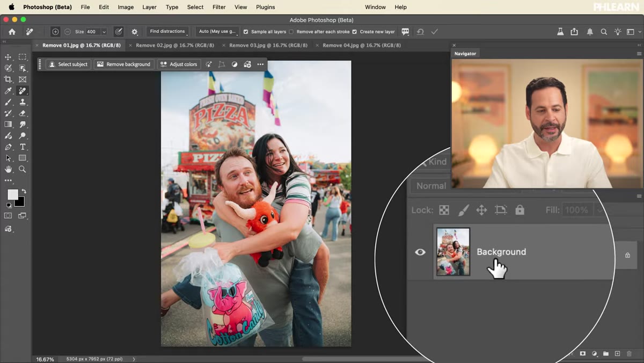Click the small lock on the Background layer row
The width and height of the screenshot is (644, 363).
(x=627, y=255)
